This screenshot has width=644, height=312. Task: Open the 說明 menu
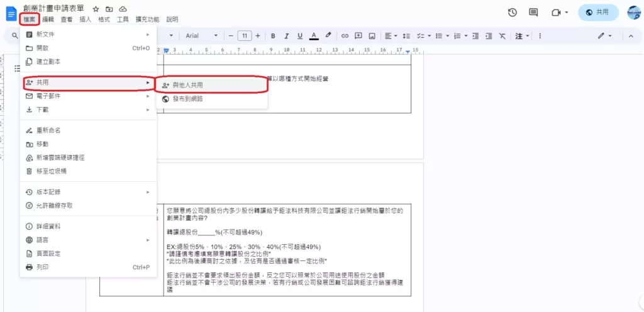(172, 19)
